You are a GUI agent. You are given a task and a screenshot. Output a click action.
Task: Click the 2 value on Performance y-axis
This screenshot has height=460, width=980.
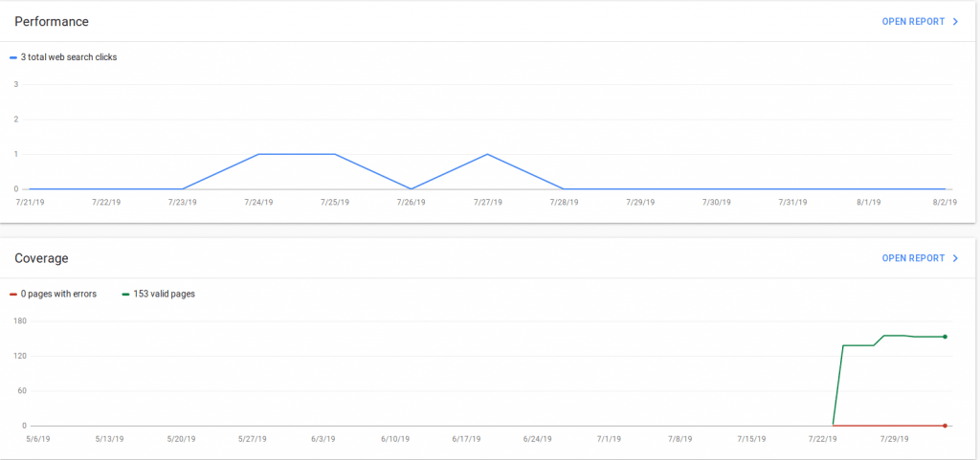point(16,120)
